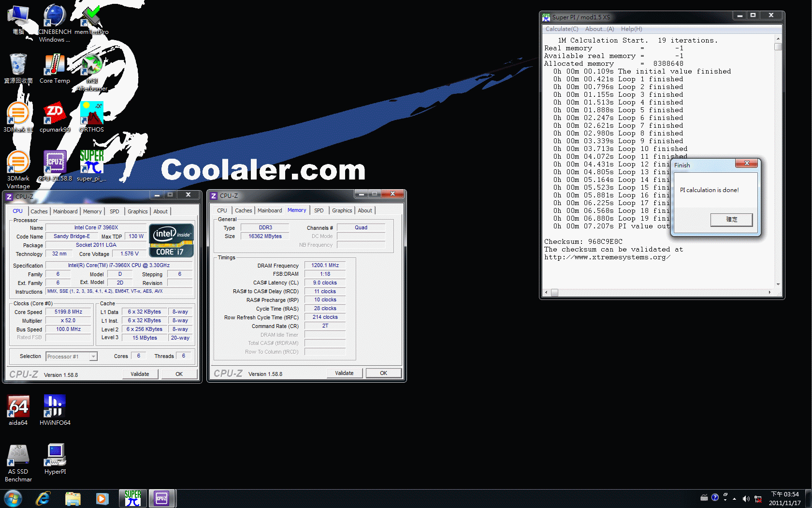This screenshot has height=508, width=812.
Task: Click Validate in left CPU-Z window
Action: [x=140, y=374]
